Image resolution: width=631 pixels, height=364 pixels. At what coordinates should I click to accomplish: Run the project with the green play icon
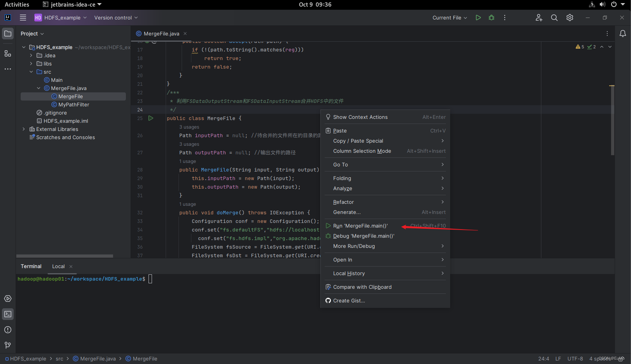click(478, 18)
